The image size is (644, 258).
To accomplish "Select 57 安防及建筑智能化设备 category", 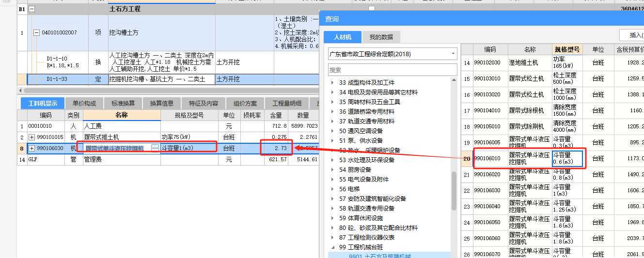I will coord(373,198).
